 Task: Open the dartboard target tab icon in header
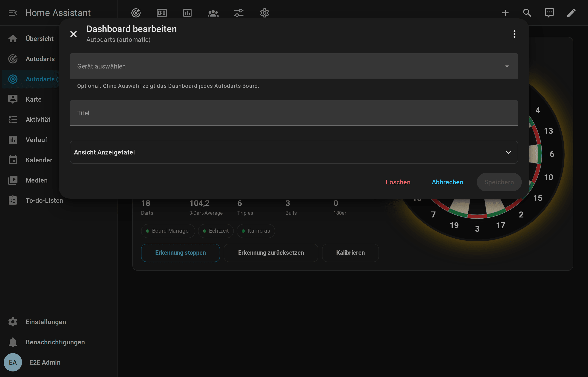point(136,13)
